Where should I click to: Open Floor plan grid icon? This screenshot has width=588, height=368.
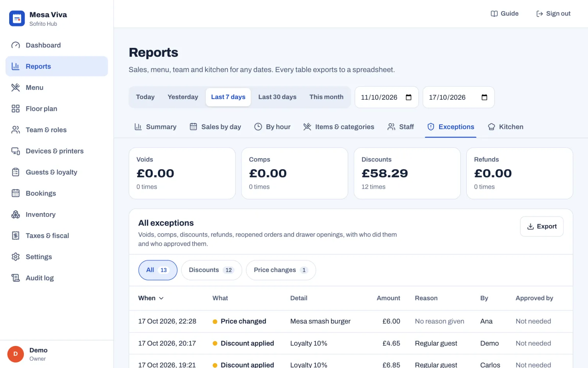click(x=15, y=109)
